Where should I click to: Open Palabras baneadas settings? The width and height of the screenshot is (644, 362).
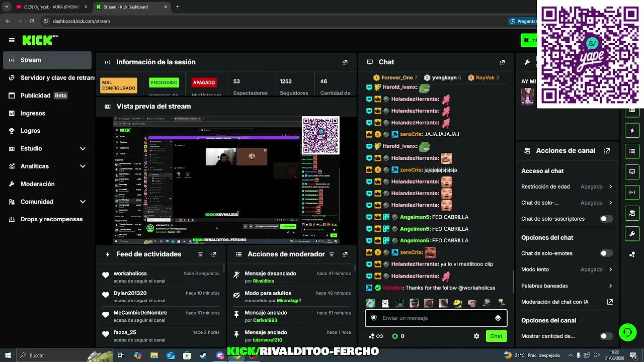coord(567,286)
